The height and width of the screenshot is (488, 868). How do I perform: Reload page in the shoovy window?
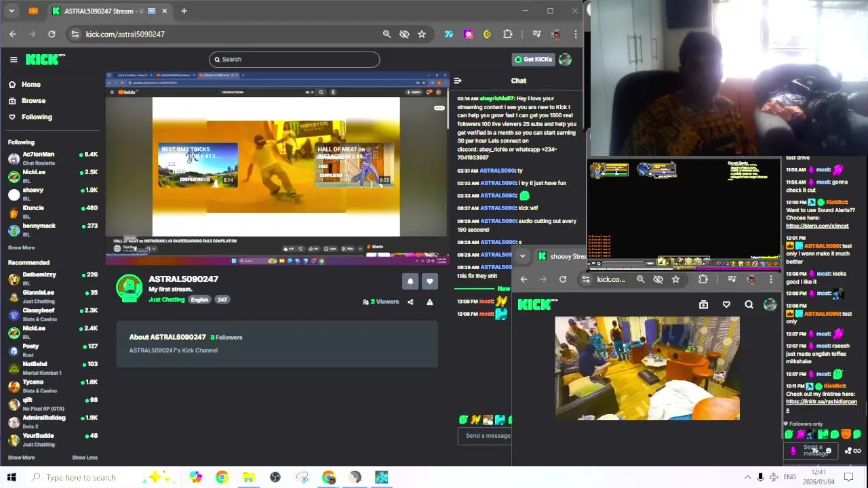click(563, 279)
